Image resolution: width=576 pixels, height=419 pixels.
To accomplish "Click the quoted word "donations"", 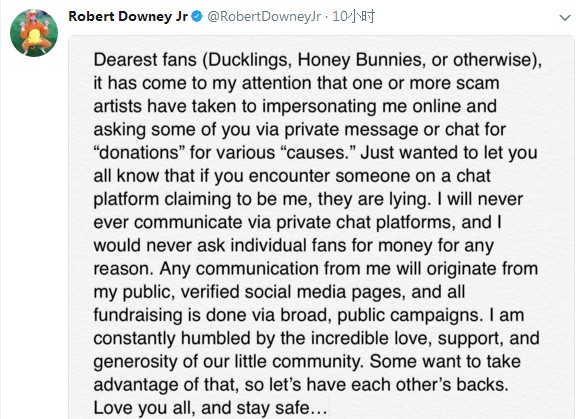I will pos(139,152).
